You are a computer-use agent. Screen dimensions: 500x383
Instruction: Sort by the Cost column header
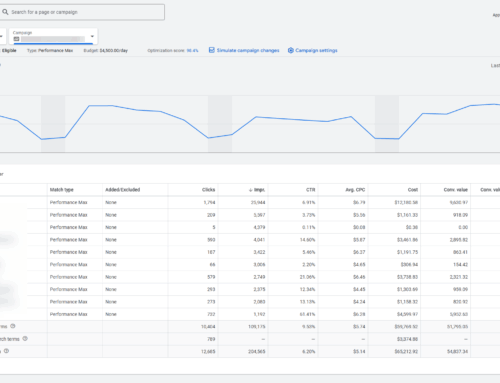413,190
